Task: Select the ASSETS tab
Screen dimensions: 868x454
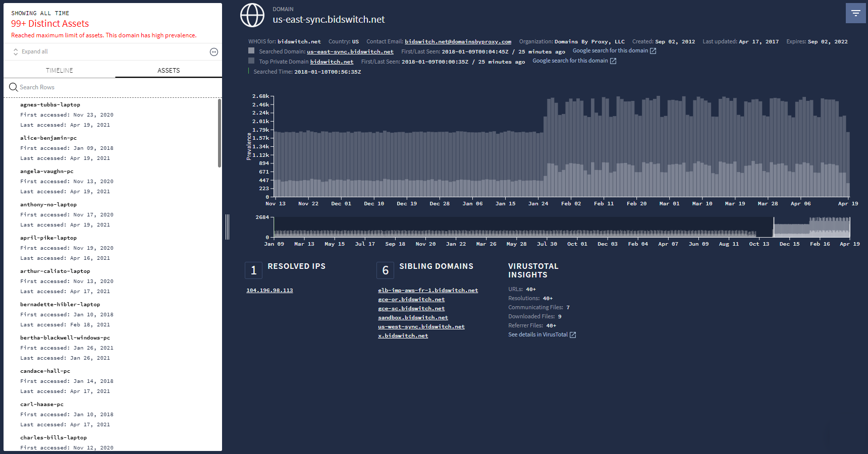Action: click(x=168, y=70)
